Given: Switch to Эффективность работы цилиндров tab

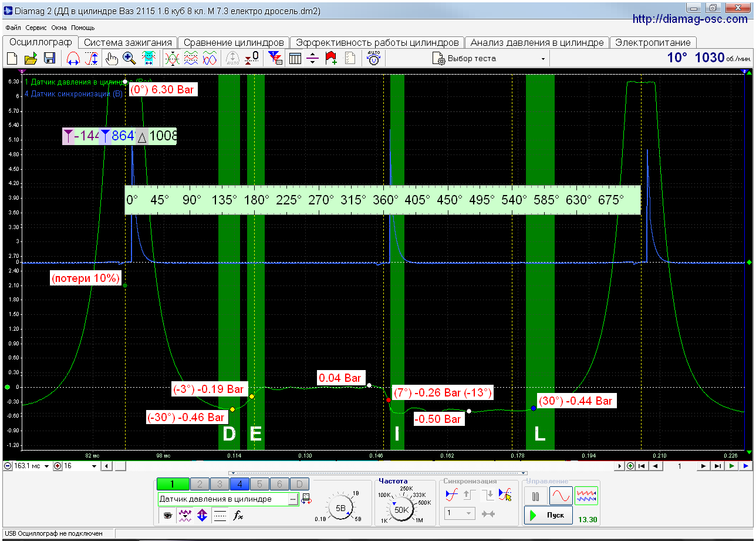Looking at the screenshot, I should pyautogui.click(x=377, y=42).
